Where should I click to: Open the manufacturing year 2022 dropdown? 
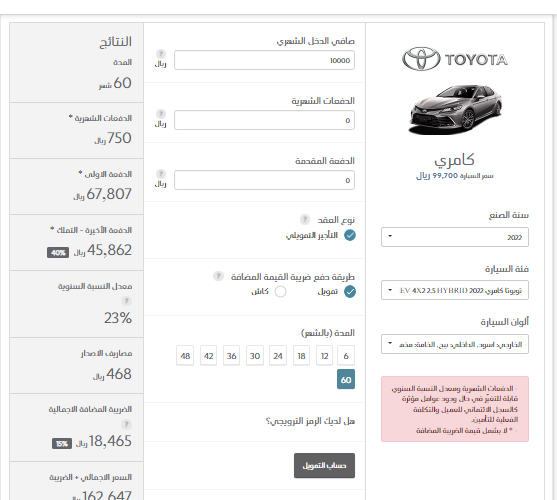(455, 237)
